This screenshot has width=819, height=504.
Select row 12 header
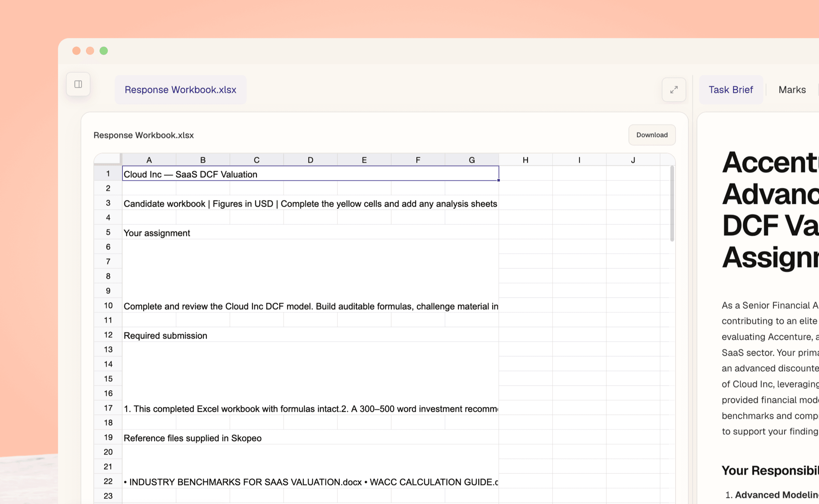point(108,335)
